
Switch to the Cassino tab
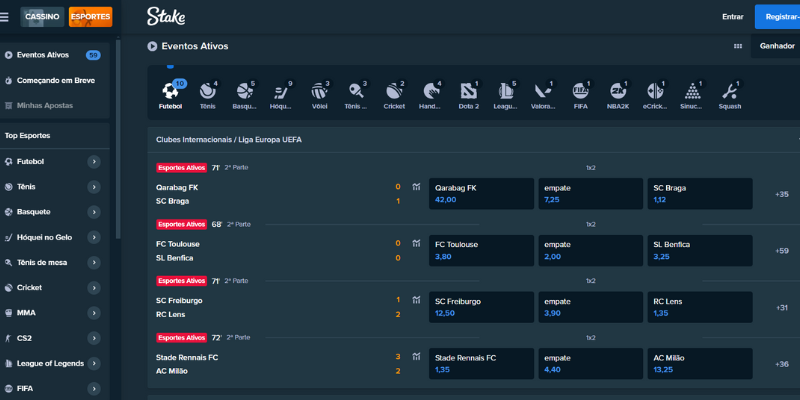tap(42, 17)
